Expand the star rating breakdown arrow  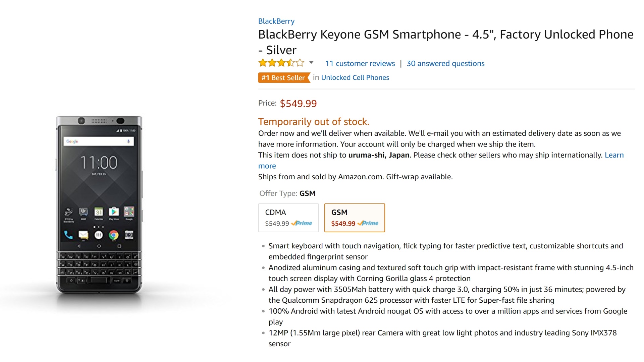click(x=311, y=63)
